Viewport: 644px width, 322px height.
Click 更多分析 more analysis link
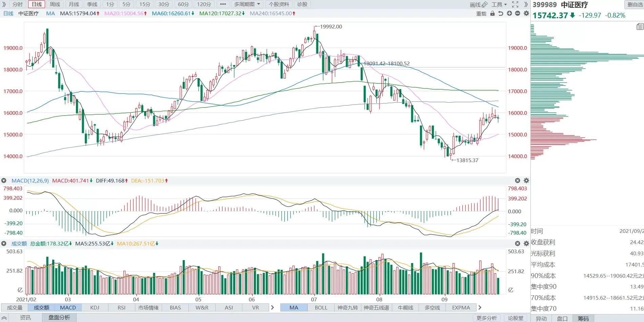[487, 318]
